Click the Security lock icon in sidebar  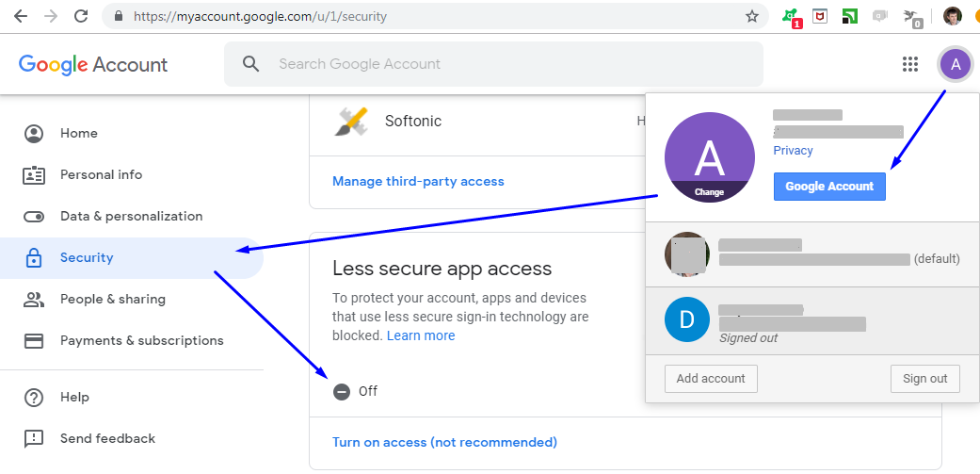[33, 257]
